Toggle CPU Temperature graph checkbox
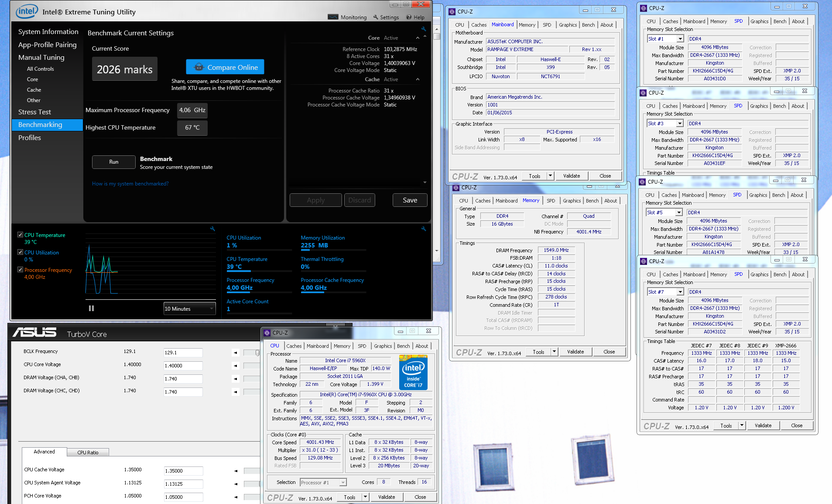832x504 pixels. tap(20, 235)
